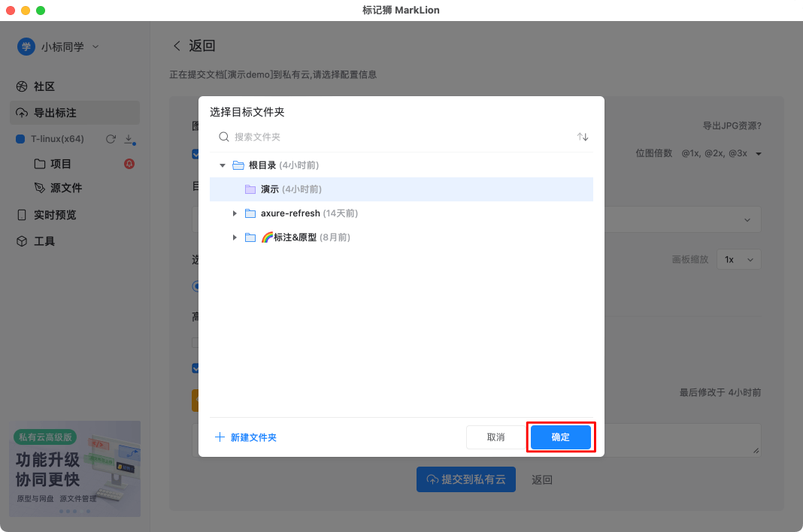
Task: Click the red notification bell icon
Action: (129, 164)
